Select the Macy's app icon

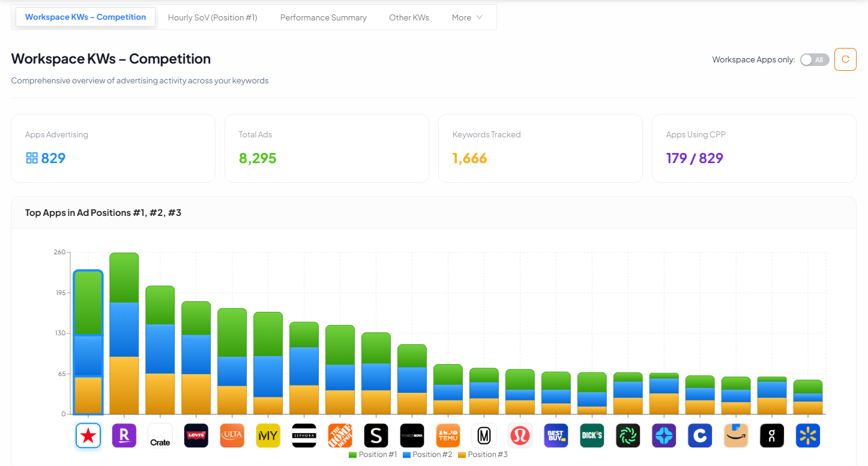[88, 436]
